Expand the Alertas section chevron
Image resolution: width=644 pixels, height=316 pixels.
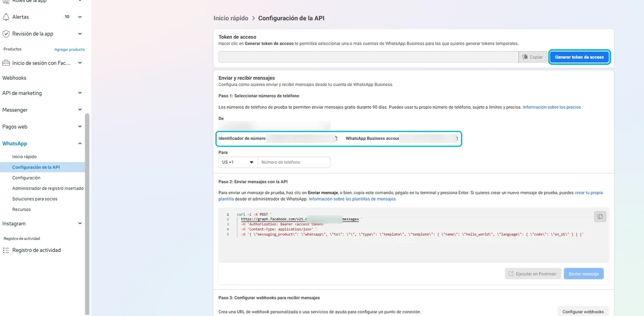pyautogui.click(x=80, y=17)
